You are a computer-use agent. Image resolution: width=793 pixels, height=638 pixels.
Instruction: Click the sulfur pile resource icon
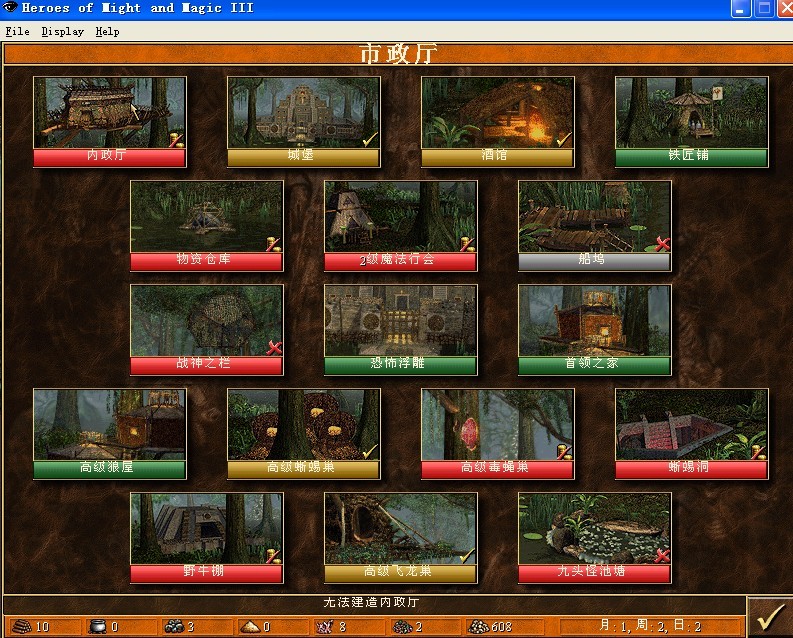(x=249, y=627)
